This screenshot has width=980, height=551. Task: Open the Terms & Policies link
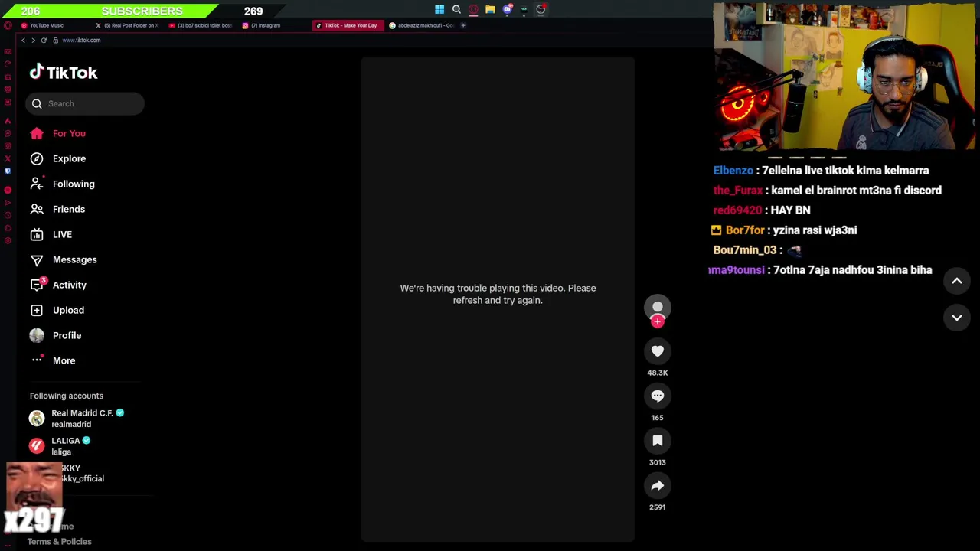pyautogui.click(x=59, y=541)
